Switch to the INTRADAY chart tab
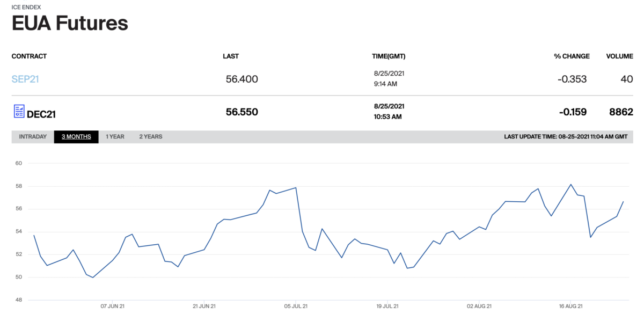This screenshot has width=644, height=314. tap(33, 137)
